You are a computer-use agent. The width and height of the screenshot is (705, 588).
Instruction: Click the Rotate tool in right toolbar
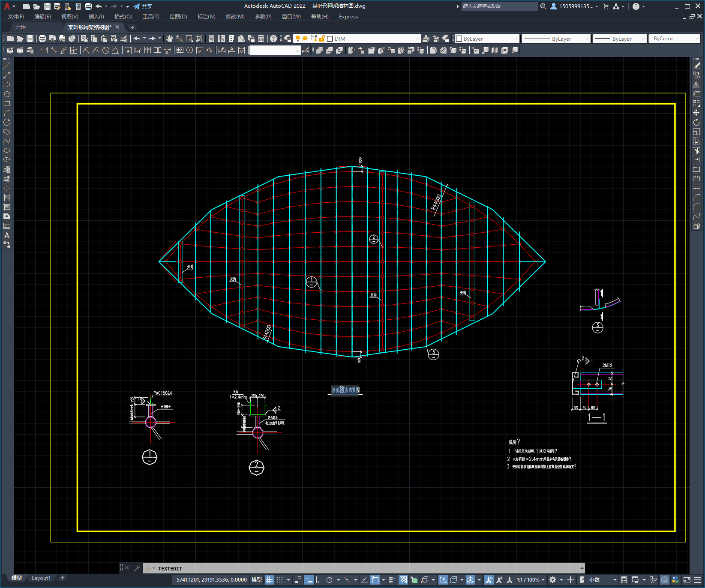[696, 122]
